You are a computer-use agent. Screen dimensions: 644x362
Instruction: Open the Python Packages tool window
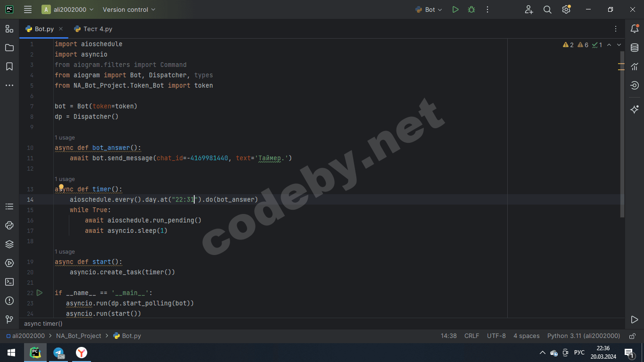[9, 244]
